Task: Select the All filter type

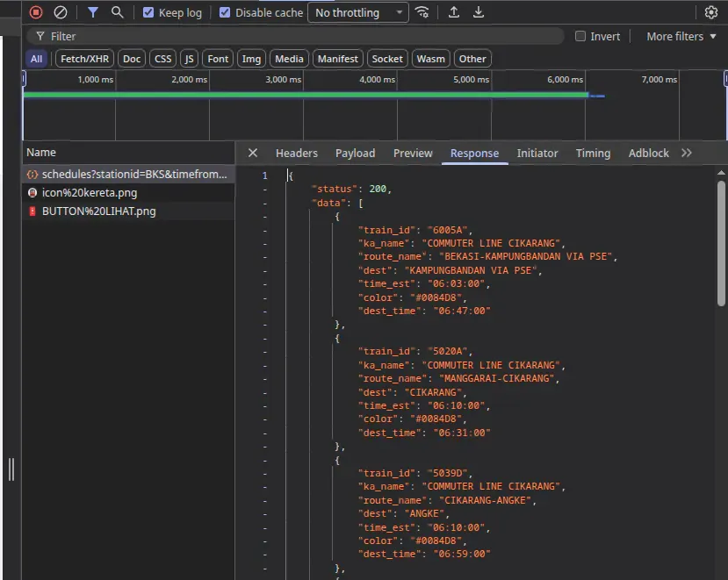Action: coord(36,59)
